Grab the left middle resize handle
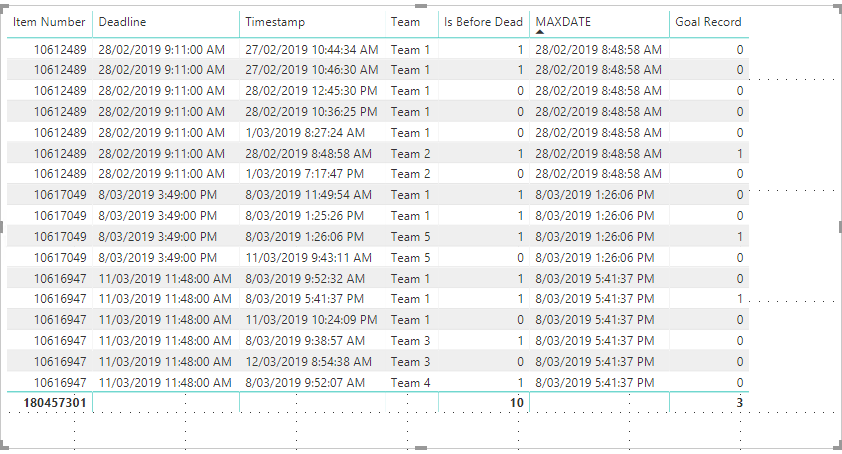Screen dimensions: 842x454 point(2,227)
